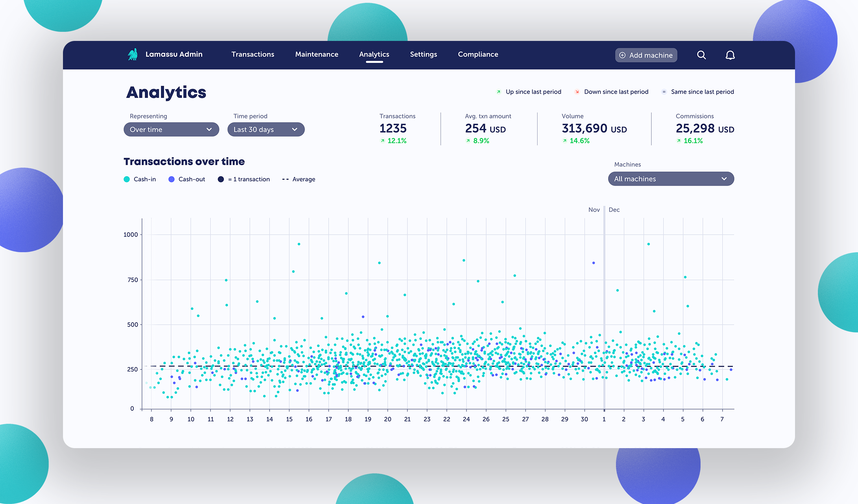Screen dimensions: 858x504
Task: Open notifications bell icon
Action: tap(730, 55)
